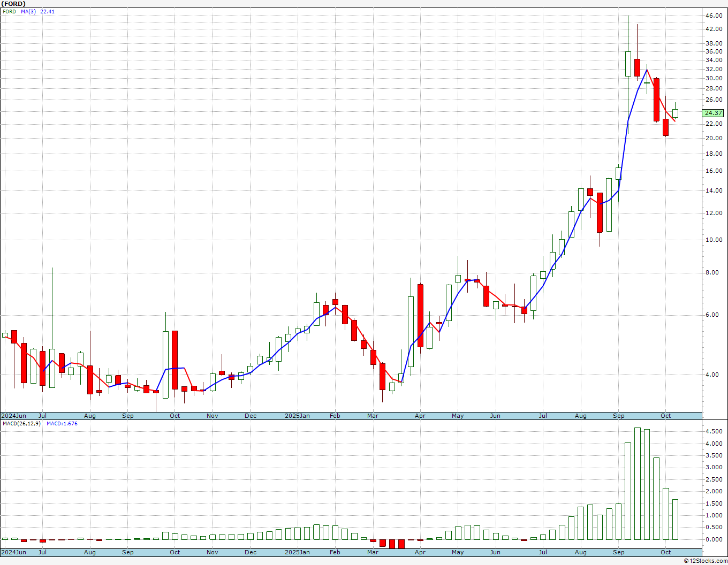Click the 38.00 price axis label
The image size is (728, 565).
[714, 43]
